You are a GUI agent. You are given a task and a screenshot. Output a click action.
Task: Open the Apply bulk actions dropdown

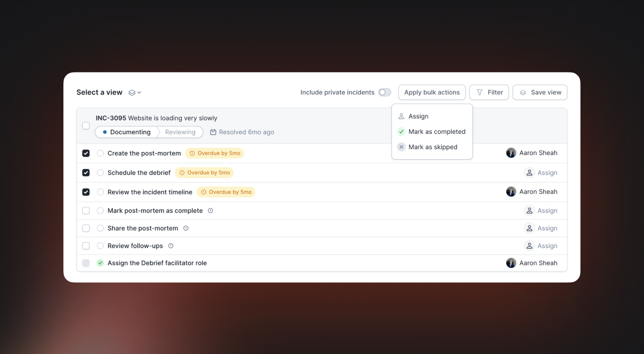click(432, 92)
